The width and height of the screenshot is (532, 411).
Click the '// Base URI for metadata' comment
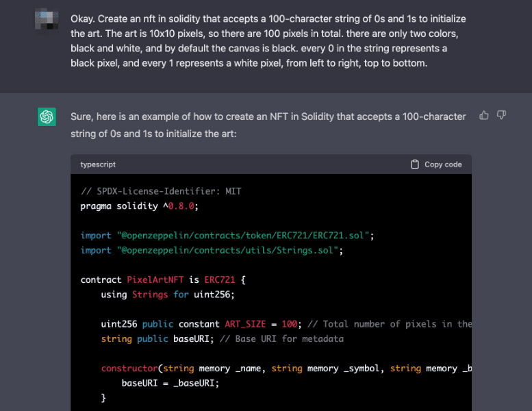pyautogui.click(x=281, y=338)
